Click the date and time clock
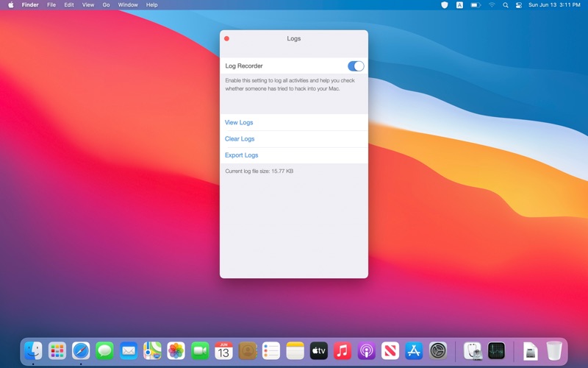The width and height of the screenshot is (588, 368). (554, 5)
